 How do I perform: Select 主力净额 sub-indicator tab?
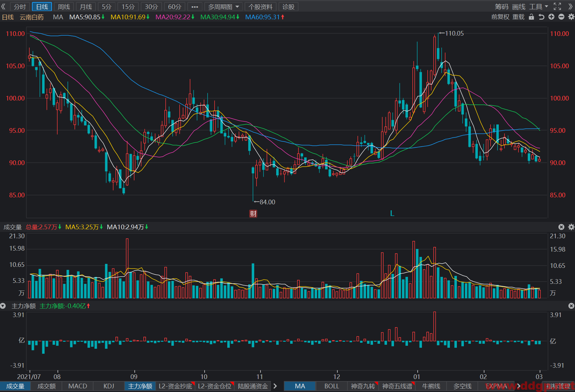click(140, 386)
